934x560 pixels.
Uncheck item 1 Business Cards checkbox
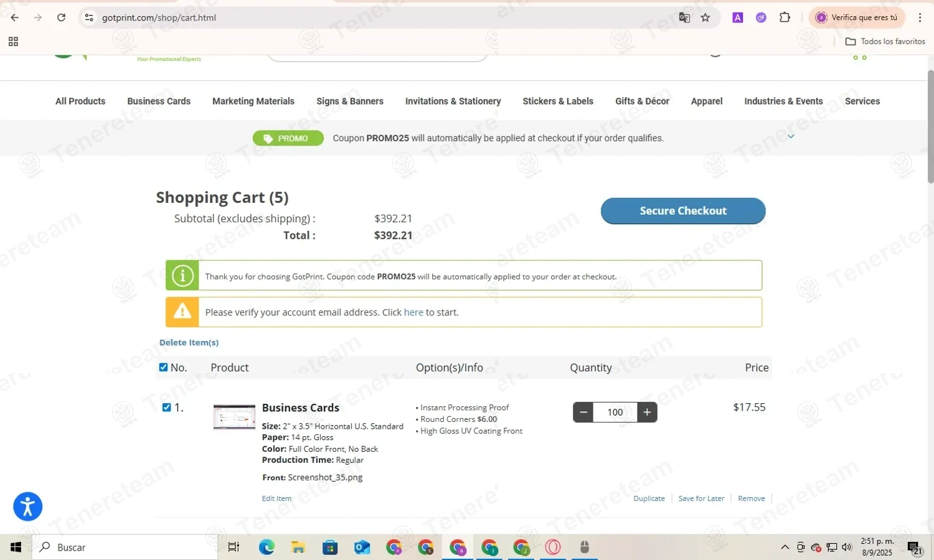click(166, 408)
